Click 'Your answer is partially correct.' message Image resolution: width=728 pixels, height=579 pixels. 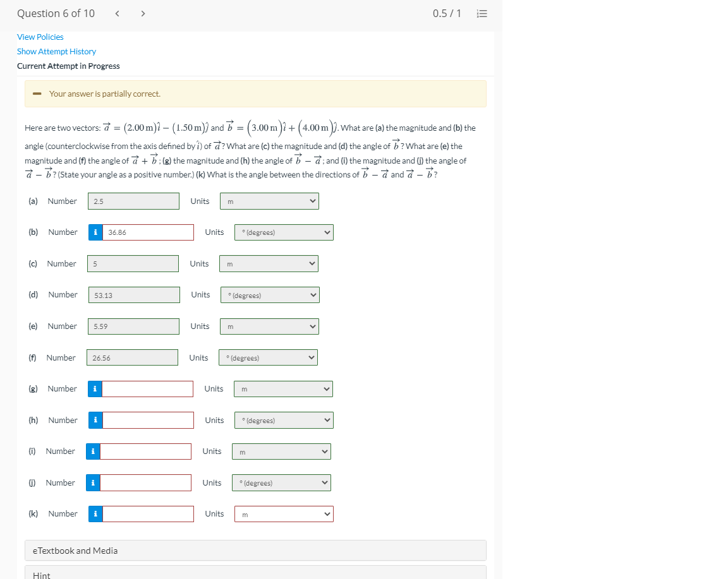[105, 93]
